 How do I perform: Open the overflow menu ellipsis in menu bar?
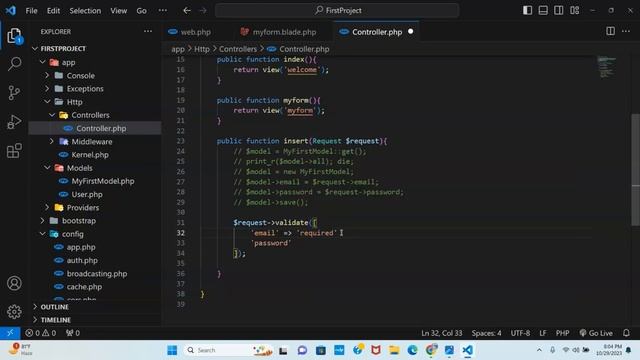pos(162,11)
